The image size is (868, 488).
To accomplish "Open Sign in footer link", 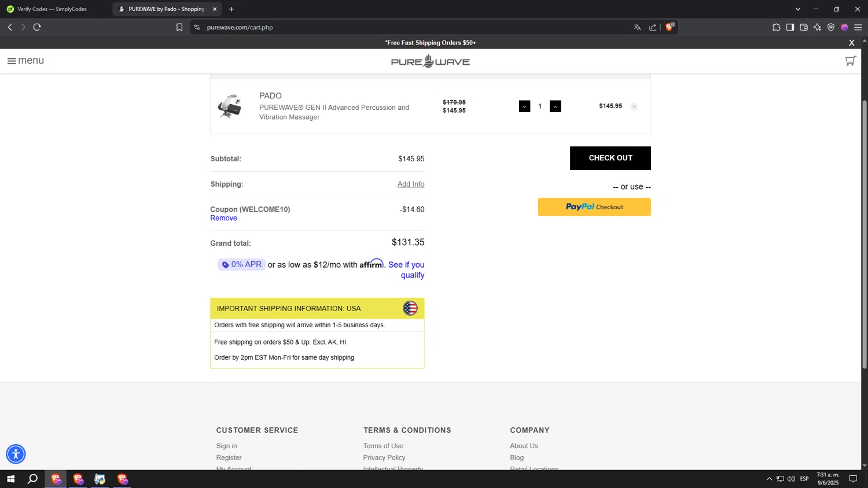I will pyautogui.click(x=226, y=446).
